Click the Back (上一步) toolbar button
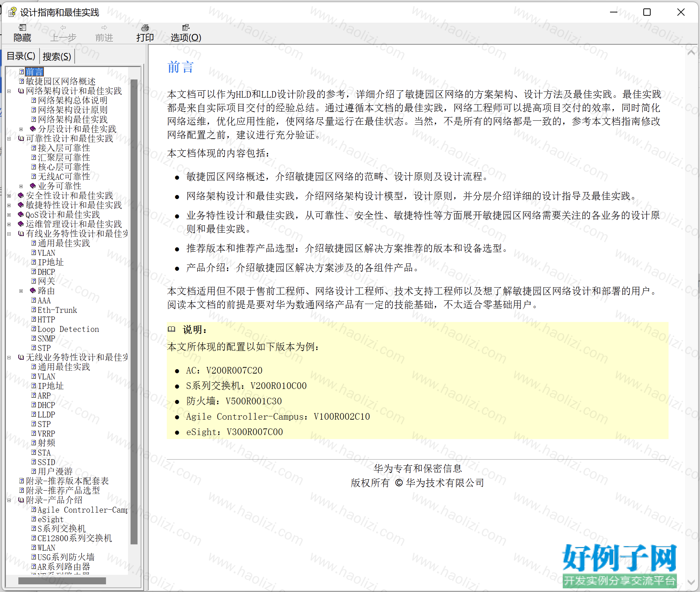The height and width of the screenshot is (592, 700). (x=63, y=33)
